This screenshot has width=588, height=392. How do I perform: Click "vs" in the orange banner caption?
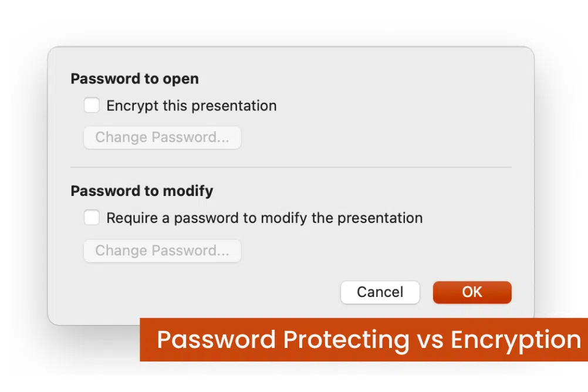tap(430, 340)
